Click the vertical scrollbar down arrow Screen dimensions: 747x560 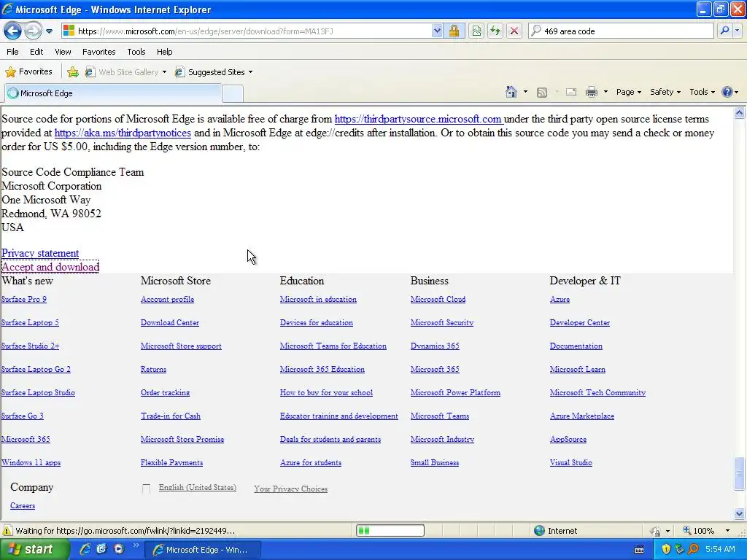740,513
